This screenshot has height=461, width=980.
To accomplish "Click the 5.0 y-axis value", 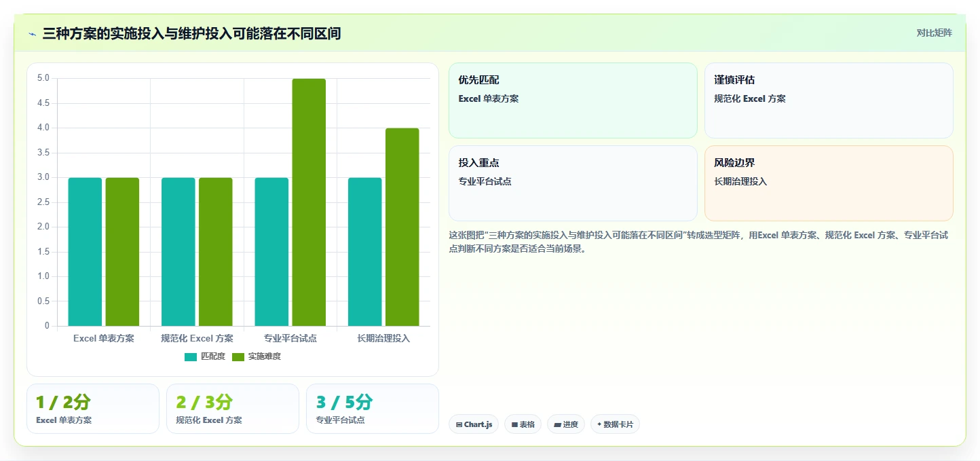I will [x=43, y=78].
